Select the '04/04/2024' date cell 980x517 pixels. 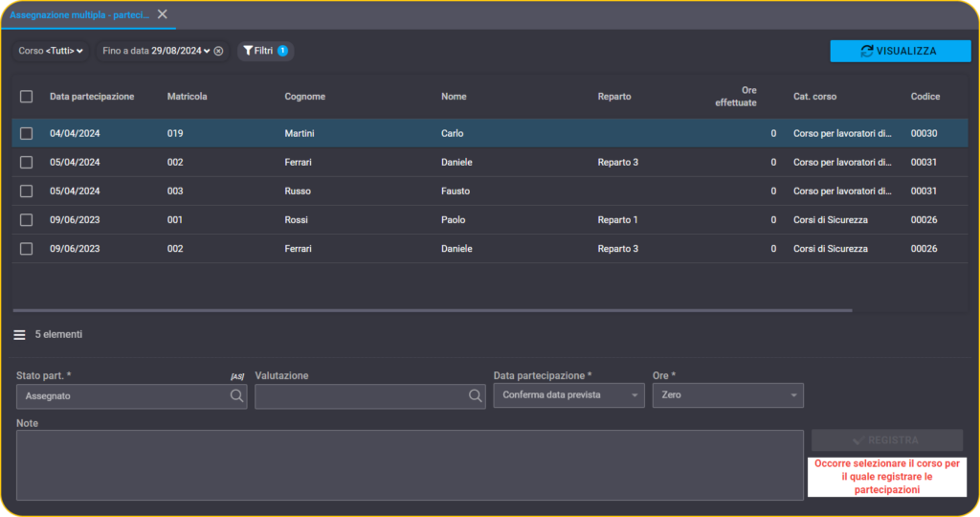75,133
